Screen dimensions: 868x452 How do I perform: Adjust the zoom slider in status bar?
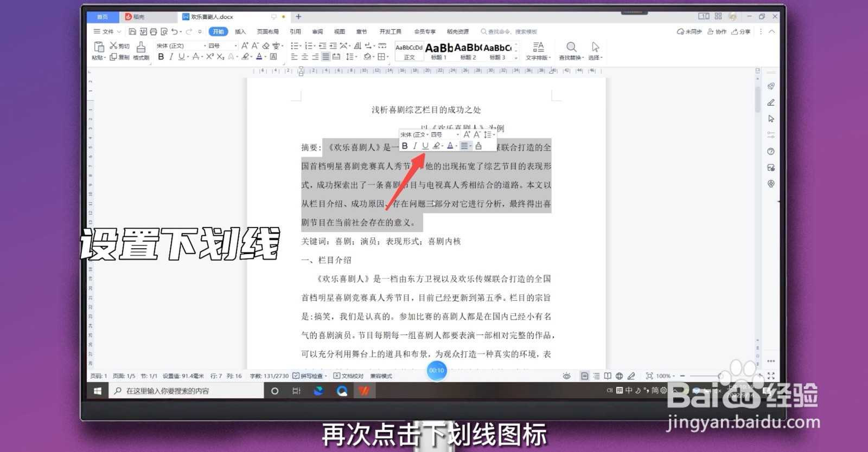click(x=720, y=376)
